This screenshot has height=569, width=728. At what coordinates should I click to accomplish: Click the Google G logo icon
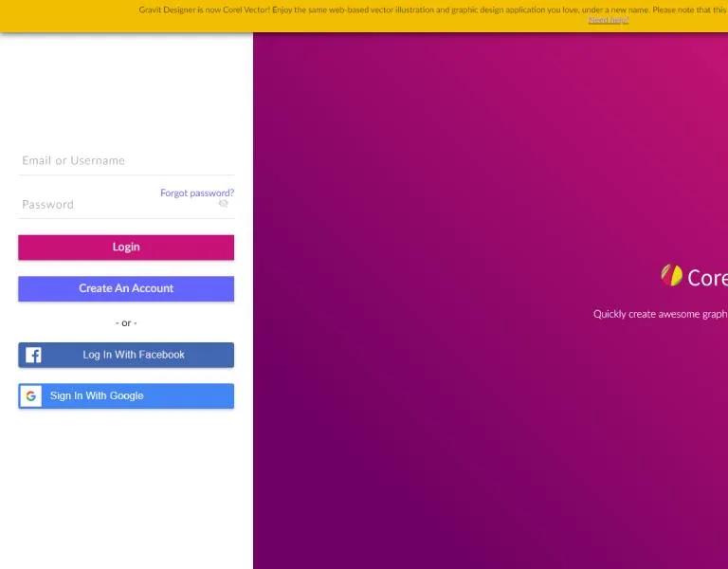(31, 396)
